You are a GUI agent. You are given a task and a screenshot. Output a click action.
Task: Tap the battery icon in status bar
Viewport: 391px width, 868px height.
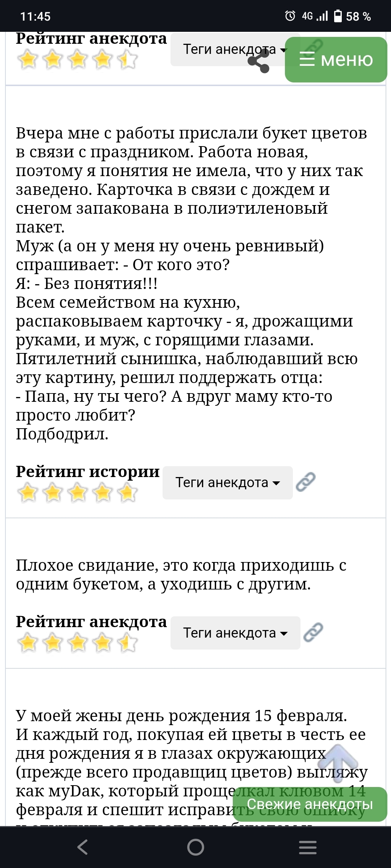click(x=337, y=16)
